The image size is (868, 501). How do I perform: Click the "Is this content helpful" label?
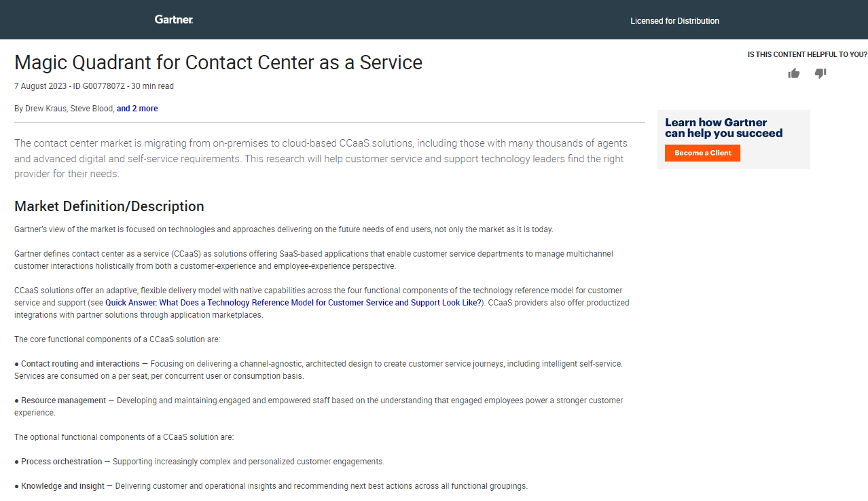tap(807, 54)
